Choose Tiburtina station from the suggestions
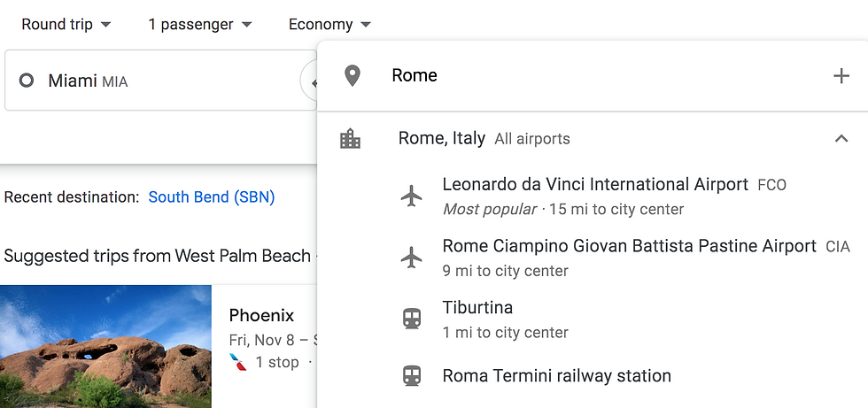Viewport: 868px width, 408px height. pyautogui.click(x=477, y=308)
